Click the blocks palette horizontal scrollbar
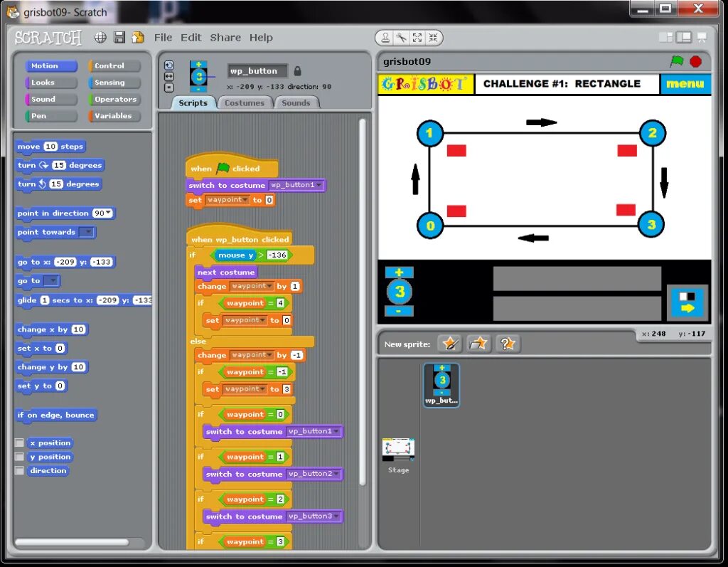 click(x=72, y=542)
